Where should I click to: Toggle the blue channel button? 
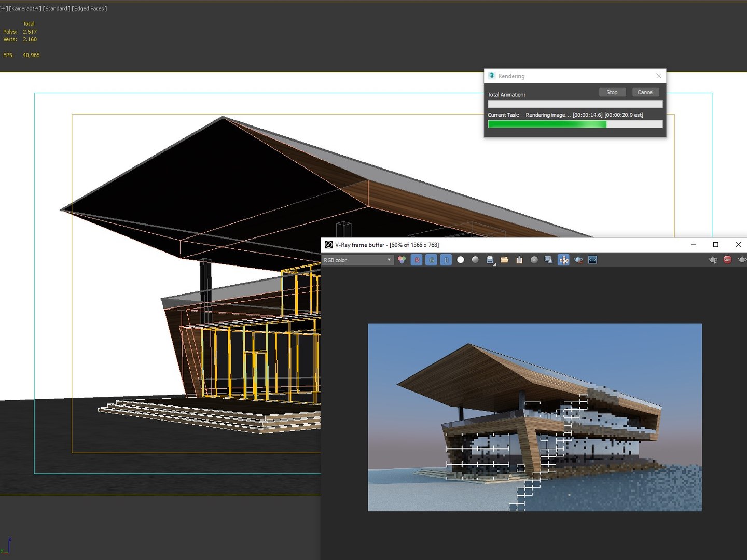pos(446,260)
